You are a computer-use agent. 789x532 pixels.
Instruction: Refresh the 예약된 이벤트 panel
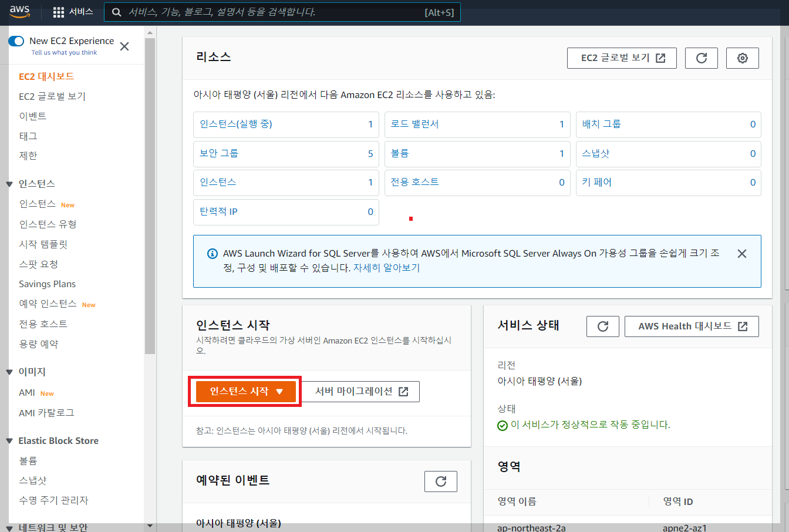(441, 482)
